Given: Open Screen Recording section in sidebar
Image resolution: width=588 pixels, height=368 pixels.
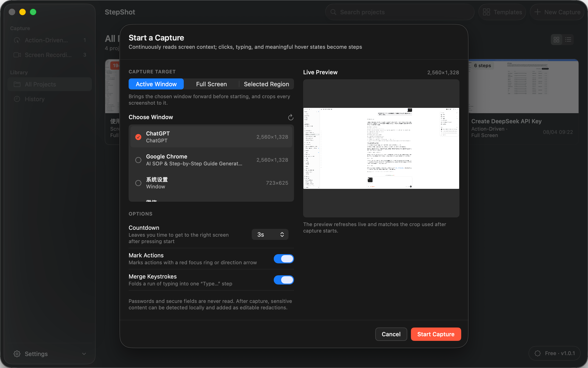Looking at the screenshot, I should click(x=50, y=55).
